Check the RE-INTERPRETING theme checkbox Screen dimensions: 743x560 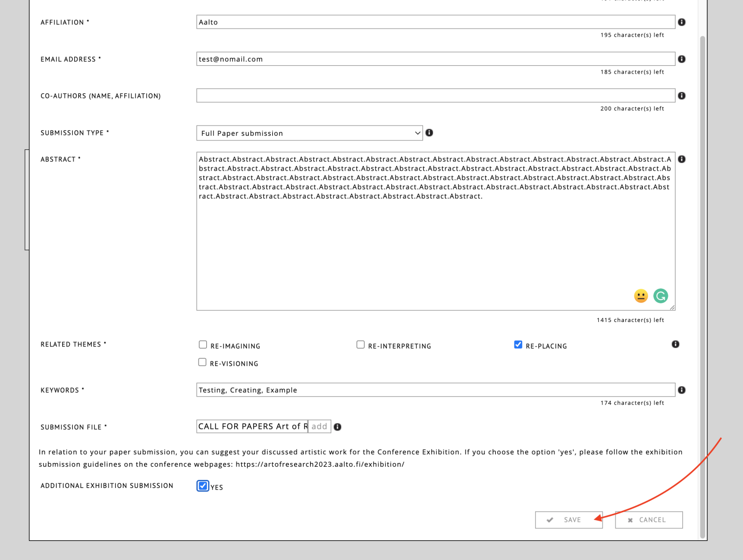coord(360,345)
